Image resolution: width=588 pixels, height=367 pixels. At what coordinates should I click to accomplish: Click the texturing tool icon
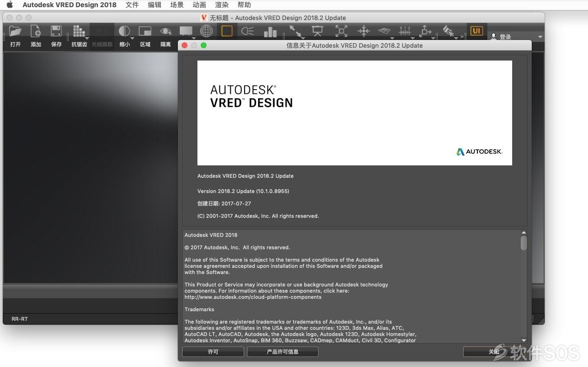[448, 31]
